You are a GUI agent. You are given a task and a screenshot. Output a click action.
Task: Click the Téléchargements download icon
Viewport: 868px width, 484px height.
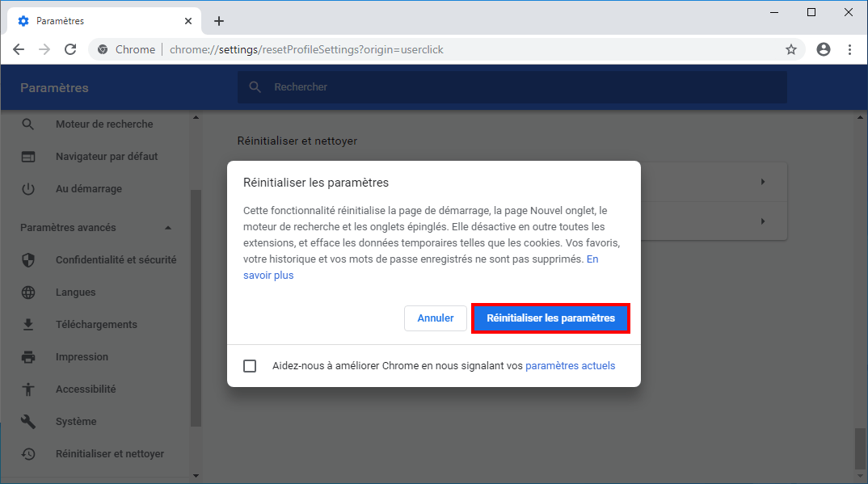(28, 325)
